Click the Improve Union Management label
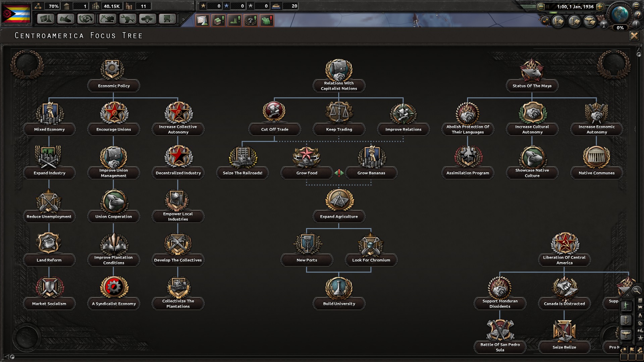This screenshot has height=362, width=644. pos(114,173)
